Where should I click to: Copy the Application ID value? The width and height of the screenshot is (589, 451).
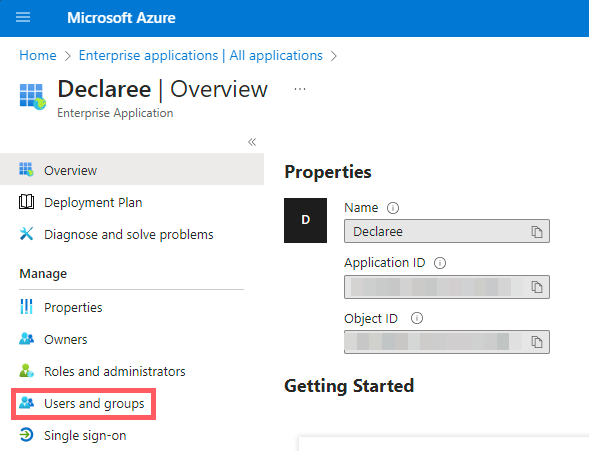coord(536,287)
